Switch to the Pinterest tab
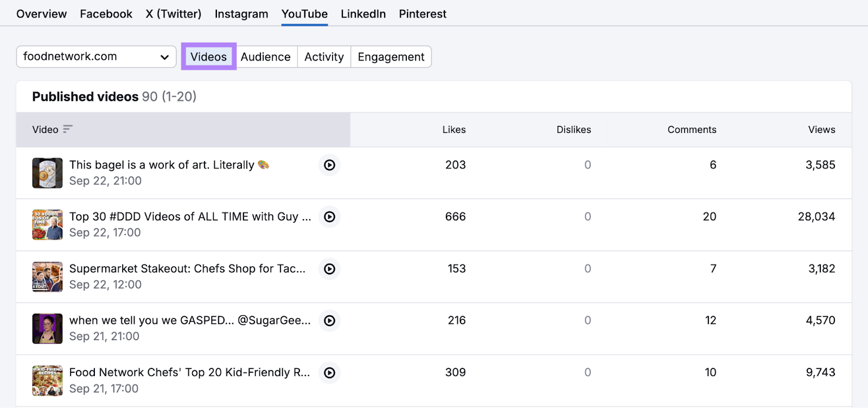 click(423, 14)
